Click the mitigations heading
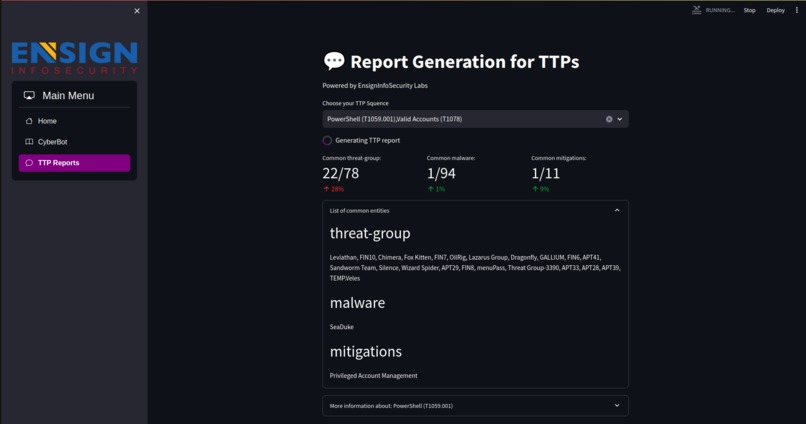Image resolution: width=806 pixels, height=424 pixels. [x=365, y=352]
